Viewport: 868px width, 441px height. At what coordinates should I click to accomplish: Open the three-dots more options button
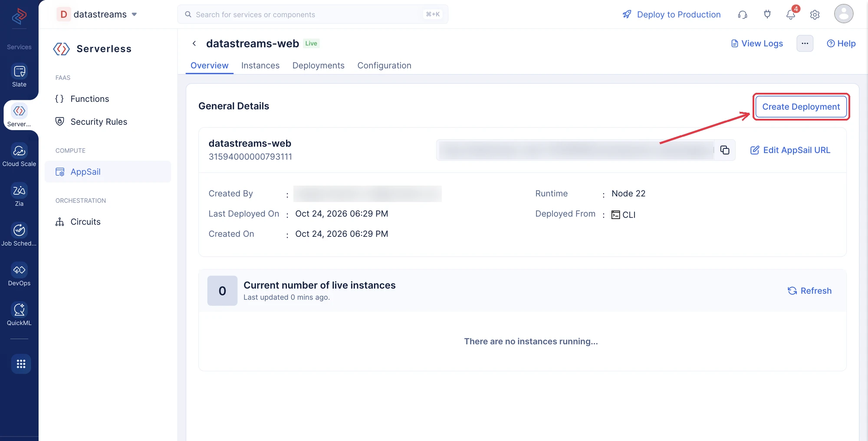tap(805, 43)
